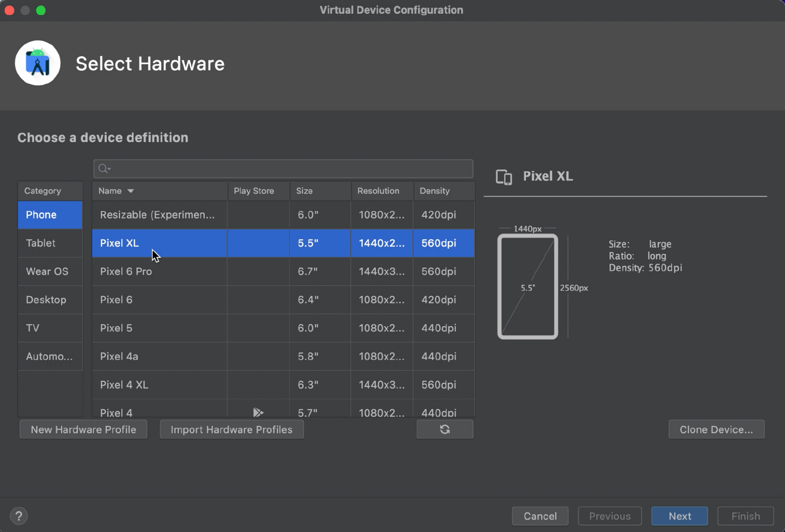The height and width of the screenshot is (532, 785).
Task: Select the Pixel 4a device row
Action: pos(283,356)
